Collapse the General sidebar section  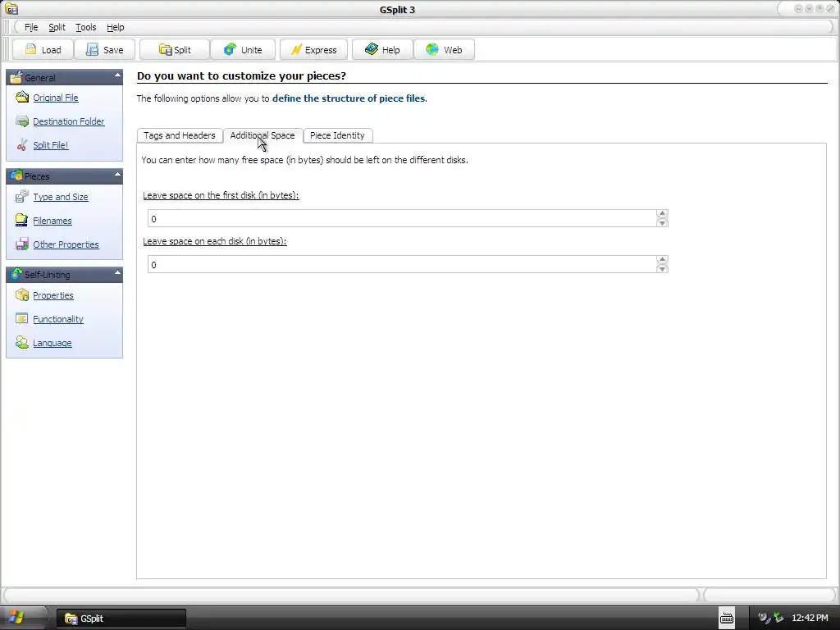tap(117, 76)
